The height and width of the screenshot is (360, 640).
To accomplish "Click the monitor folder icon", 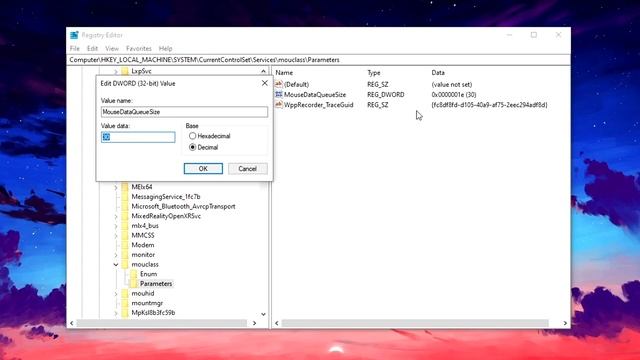I will click(124, 254).
